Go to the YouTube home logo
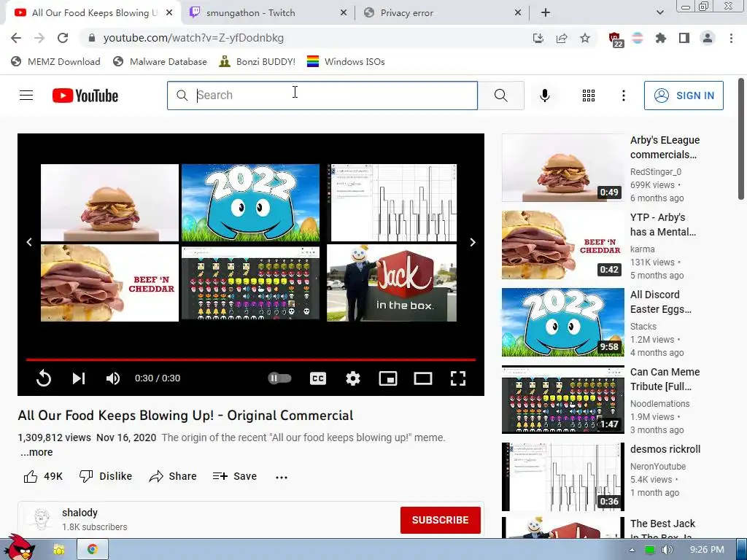Screen dimensions: 747x560 click(x=85, y=96)
